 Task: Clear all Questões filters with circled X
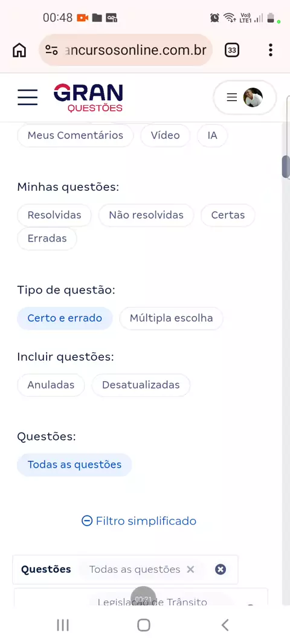click(221, 569)
